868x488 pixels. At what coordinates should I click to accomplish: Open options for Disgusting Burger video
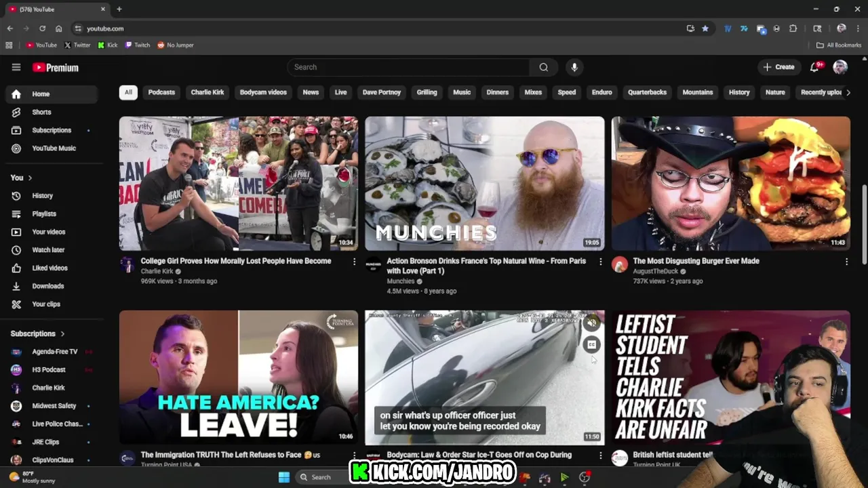coord(846,262)
